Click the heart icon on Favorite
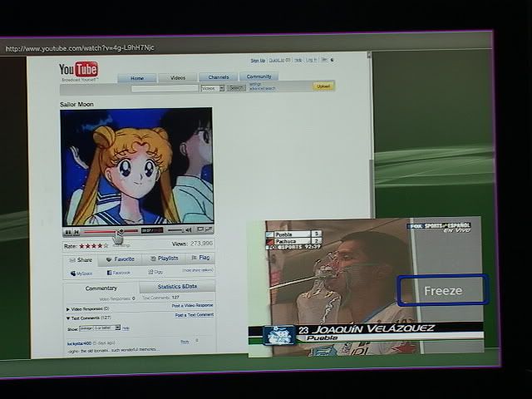The height and width of the screenshot is (399, 532). click(x=109, y=259)
